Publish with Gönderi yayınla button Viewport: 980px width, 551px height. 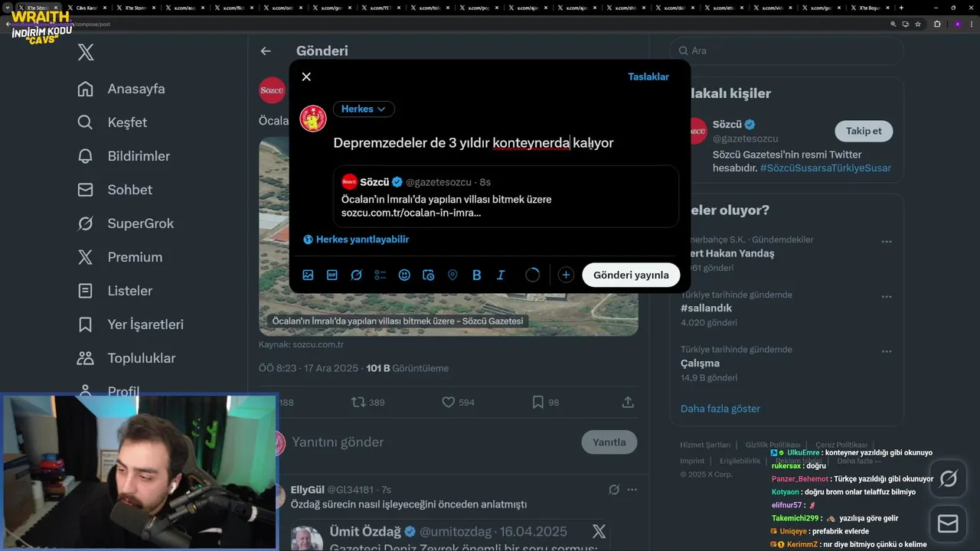coord(631,275)
